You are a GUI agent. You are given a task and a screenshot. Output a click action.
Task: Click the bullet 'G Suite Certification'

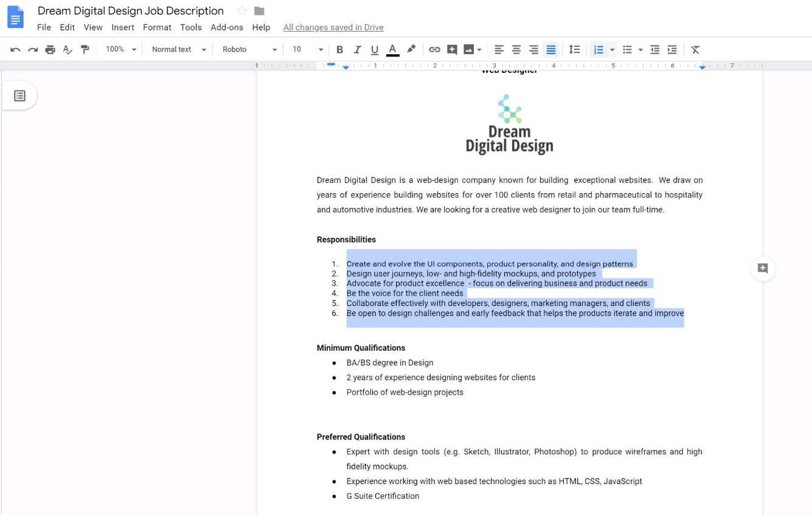point(383,496)
